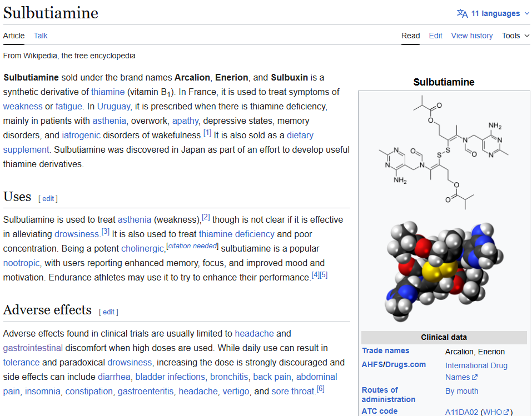The width and height of the screenshot is (532, 416).
Task: Open the dietary supplement link
Action: coord(300,136)
